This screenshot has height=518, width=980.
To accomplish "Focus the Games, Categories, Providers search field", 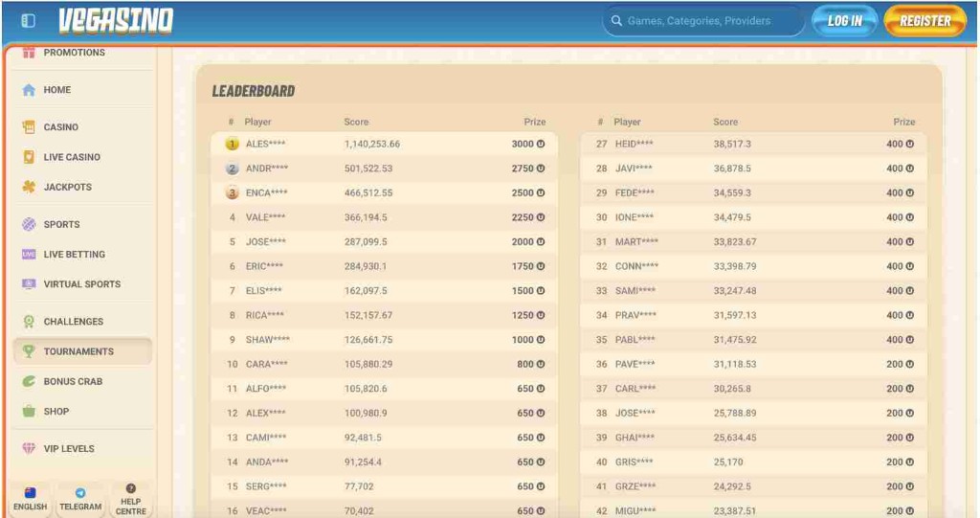I will [x=703, y=21].
